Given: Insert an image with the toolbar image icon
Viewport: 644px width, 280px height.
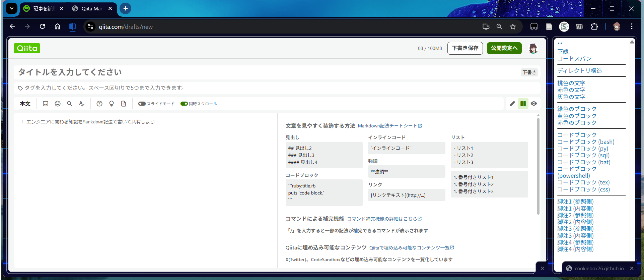Looking at the screenshot, I should click(46, 104).
